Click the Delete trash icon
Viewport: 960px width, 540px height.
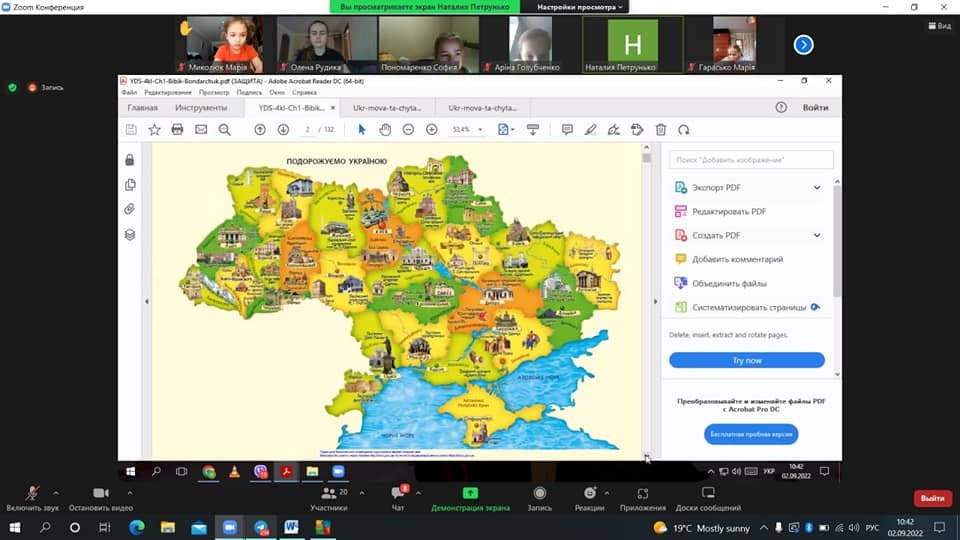661,130
